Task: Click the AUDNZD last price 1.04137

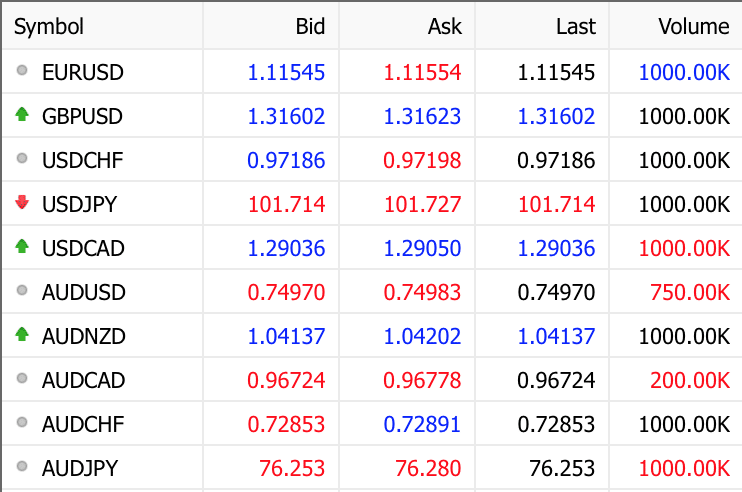Action: click(x=556, y=336)
